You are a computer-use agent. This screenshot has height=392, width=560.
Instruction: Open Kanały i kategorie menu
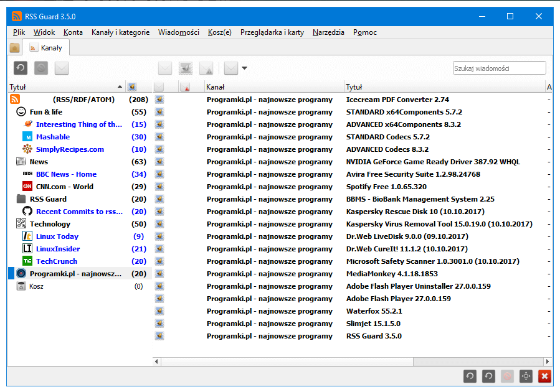(x=121, y=32)
